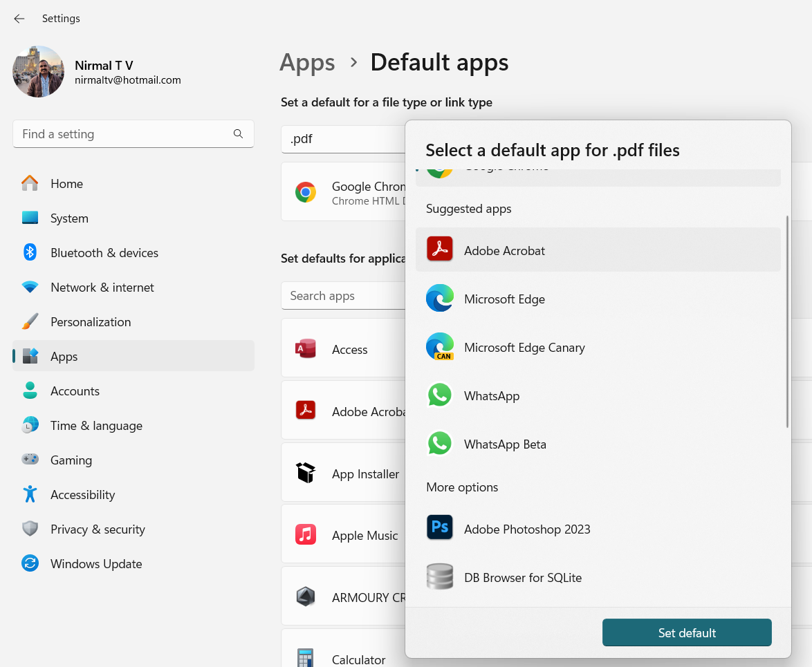Image resolution: width=812 pixels, height=667 pixels.
Task: Choose Microsoft Edge Canary in dialog
Action: click(x=598, y=347)
